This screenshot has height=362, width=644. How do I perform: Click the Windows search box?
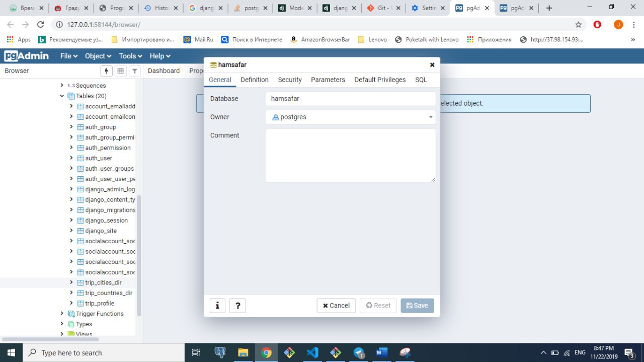104,352
